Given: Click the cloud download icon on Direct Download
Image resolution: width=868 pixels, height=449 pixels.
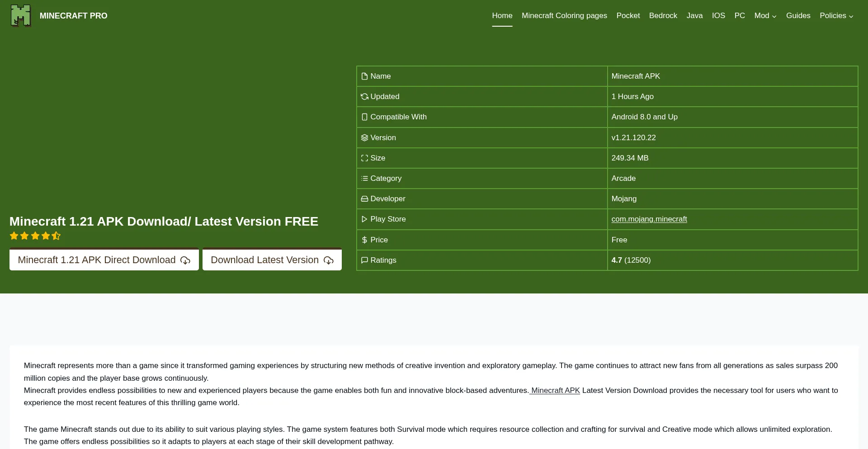Looking at the screenshot, I should 185,260.
